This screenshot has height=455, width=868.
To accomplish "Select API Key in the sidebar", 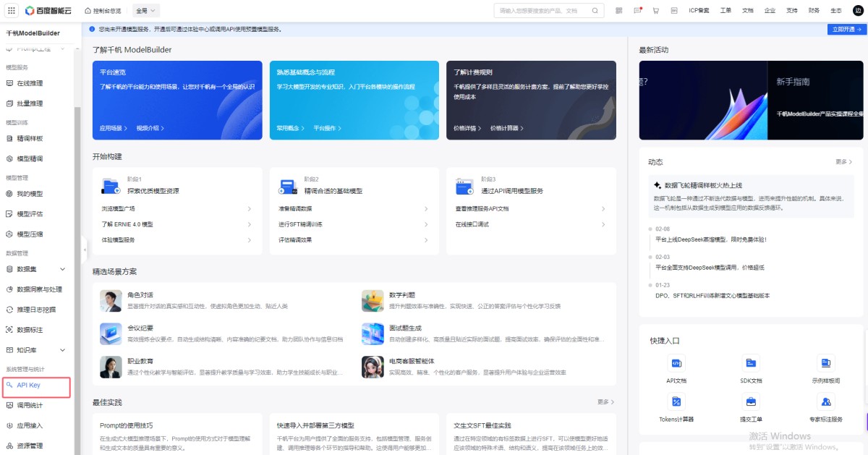I will pyautogui.click(x=36, y=386).
